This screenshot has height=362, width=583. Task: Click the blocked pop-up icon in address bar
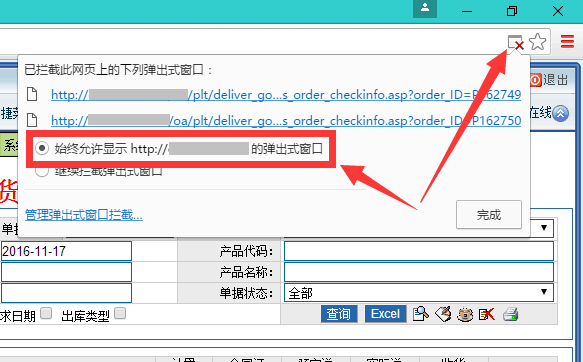pos(515,42)
